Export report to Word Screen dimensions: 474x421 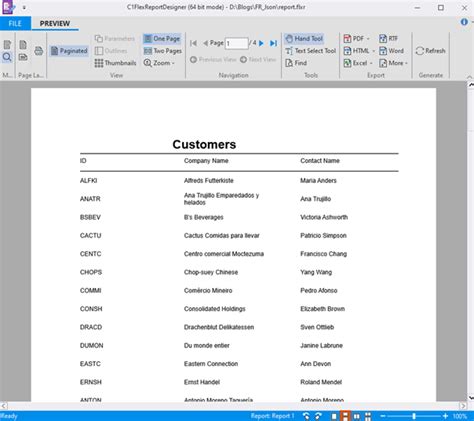[391, 51]
